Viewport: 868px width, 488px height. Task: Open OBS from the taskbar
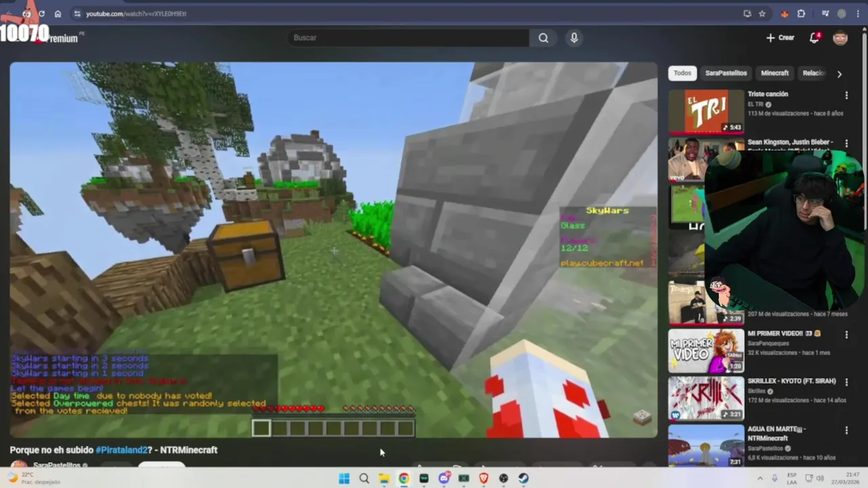pos(504,479)
